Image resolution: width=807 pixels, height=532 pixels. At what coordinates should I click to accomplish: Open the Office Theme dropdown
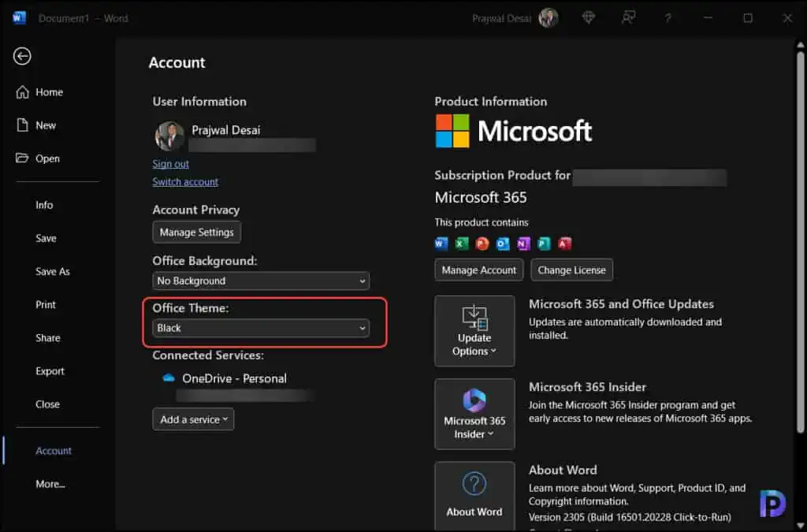[261, 328]
